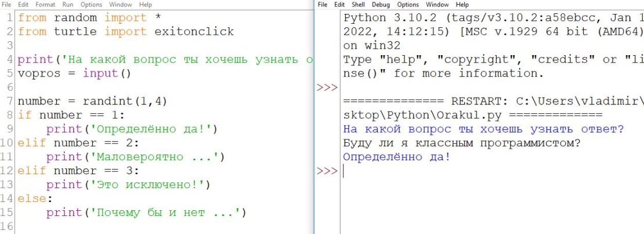Open the Options menu in the editor window

[x=91, y=5]
